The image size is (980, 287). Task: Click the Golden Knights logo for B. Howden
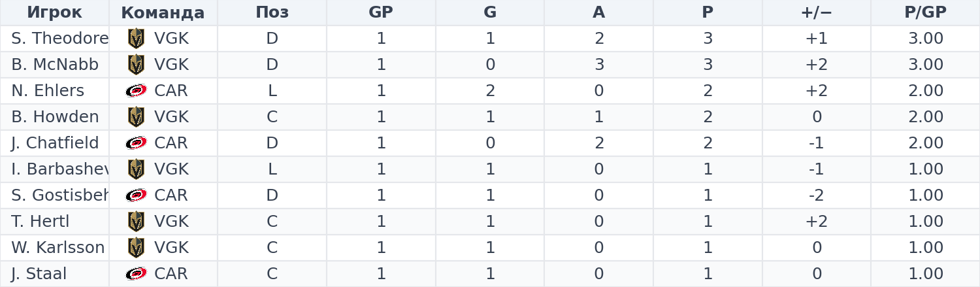pyautogui.click(x=136, y=117)
